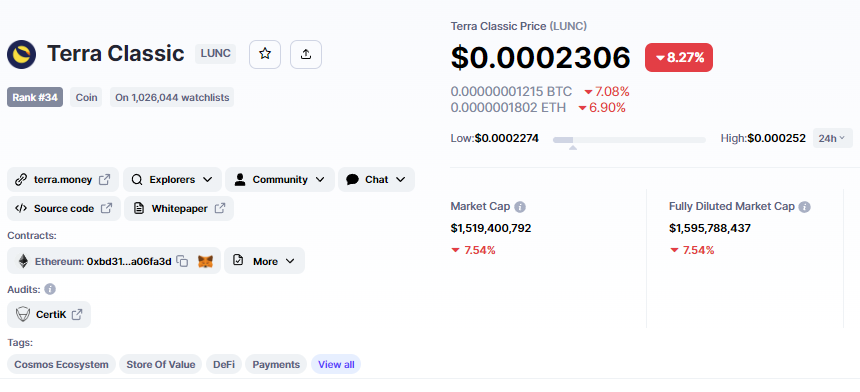The height and width of the screenshot is (392, 860).
Task: Click the Terra Classic Price (LUNC) heading
Action: pyautogui.click(x=519, y=26)
